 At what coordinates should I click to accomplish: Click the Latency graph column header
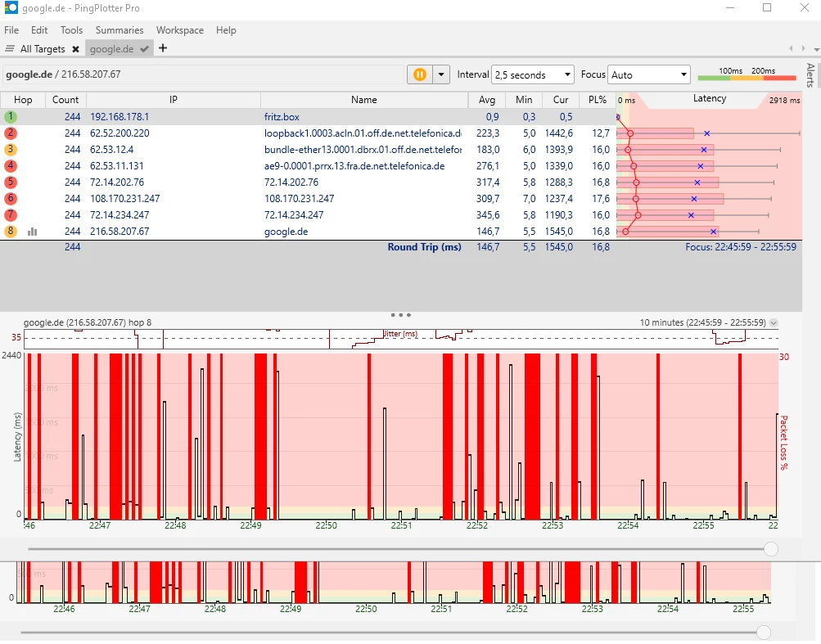click(x=710, y=98)
